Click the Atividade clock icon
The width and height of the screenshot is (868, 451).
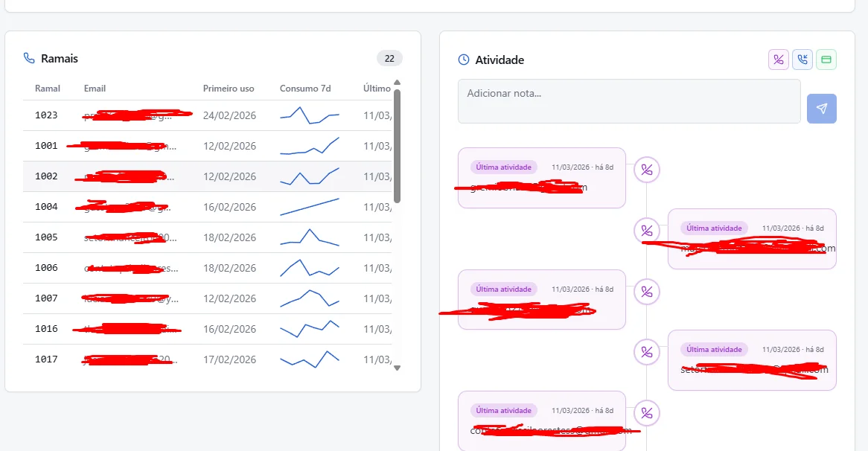464,60
